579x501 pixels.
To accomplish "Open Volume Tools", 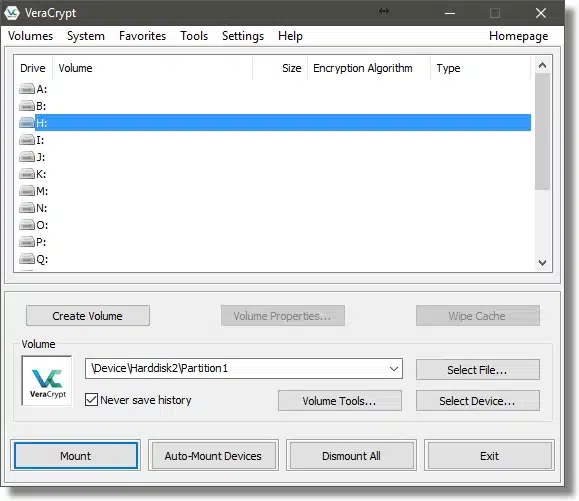I will pyautogui.click(x=340, y=401).
